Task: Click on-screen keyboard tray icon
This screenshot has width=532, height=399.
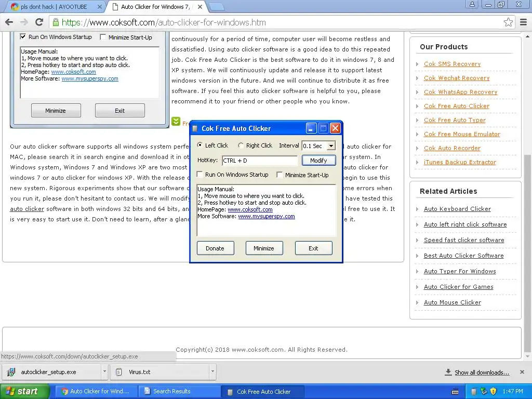Action: (x=455, y=392)
